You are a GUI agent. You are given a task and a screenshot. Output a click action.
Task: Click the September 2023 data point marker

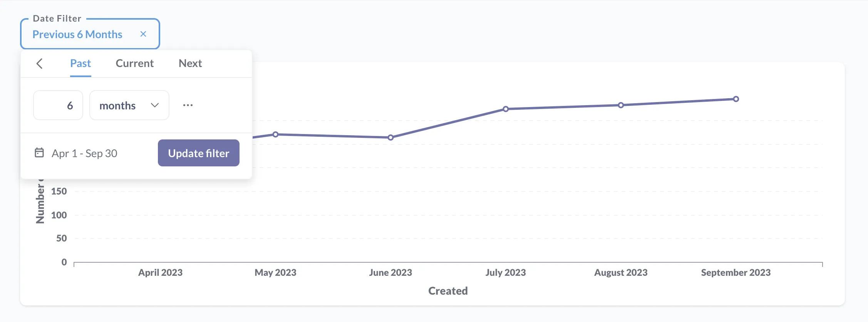coord(736,99)
